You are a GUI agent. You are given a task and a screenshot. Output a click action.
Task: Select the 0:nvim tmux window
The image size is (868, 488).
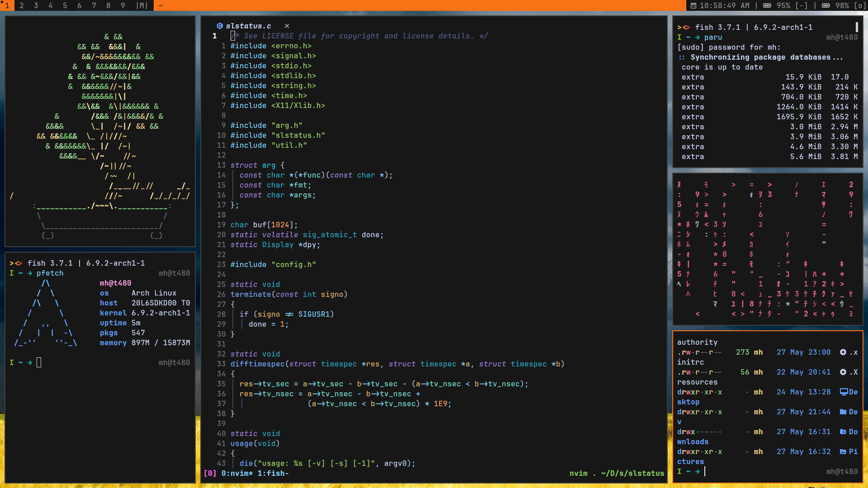(237, 473)
